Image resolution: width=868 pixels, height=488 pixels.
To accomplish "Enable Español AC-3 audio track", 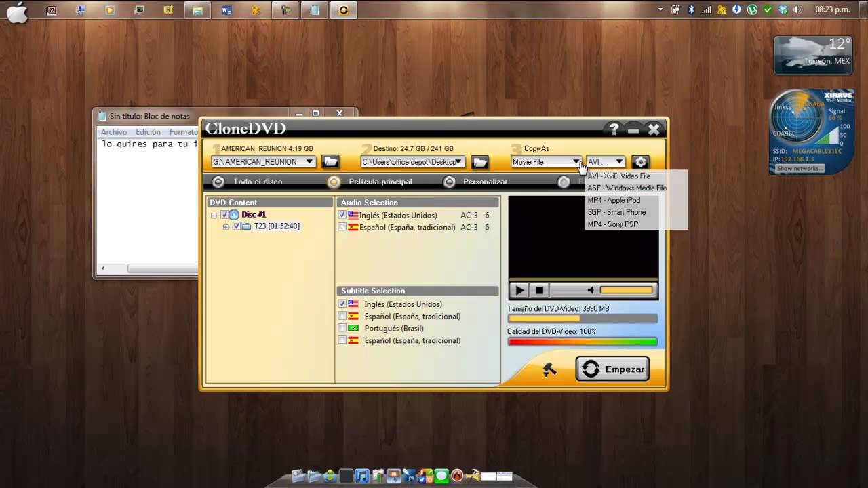I will pyautogui.click(x=342, y=227).
